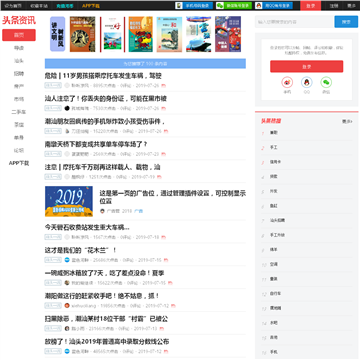The width and height of the screenshot is (360, 360).
Task: Click the search input field
Action: point(295,22)
